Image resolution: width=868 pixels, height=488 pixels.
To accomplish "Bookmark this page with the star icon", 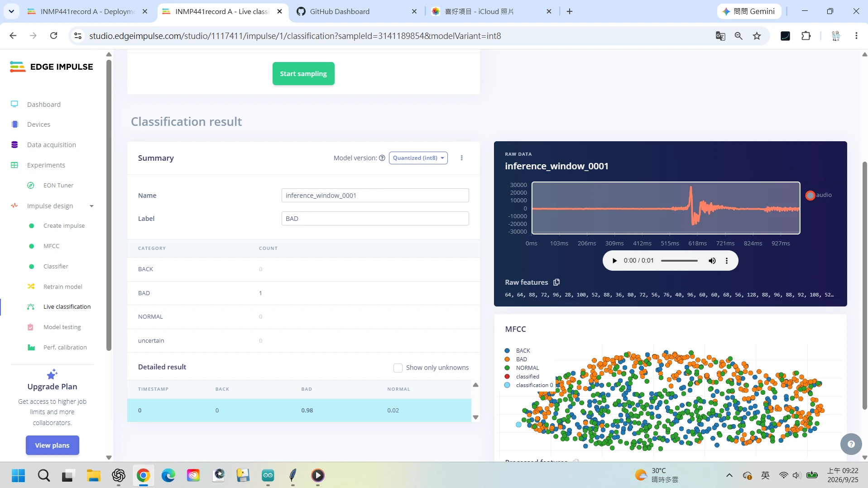I will tap(757, 36).
